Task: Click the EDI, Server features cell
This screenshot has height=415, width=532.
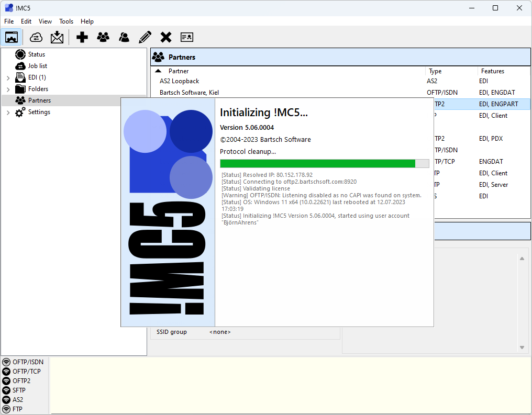Action: point(494,185)
